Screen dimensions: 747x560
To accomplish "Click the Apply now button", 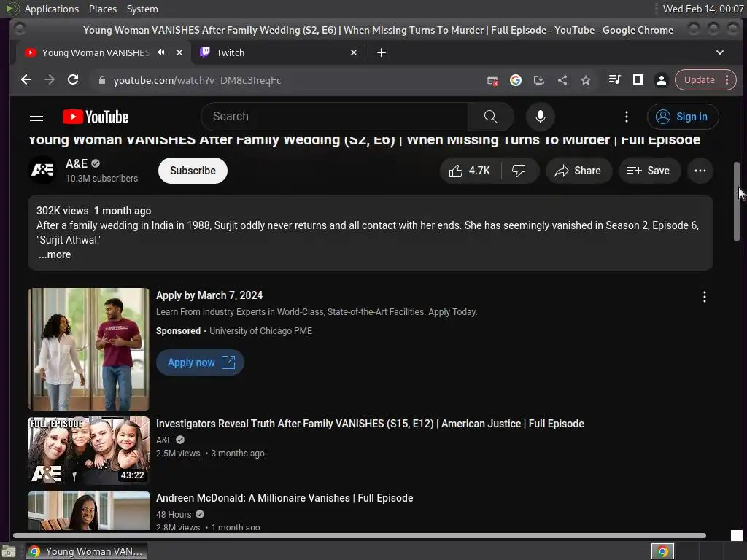I will click(x=200, y=362).
